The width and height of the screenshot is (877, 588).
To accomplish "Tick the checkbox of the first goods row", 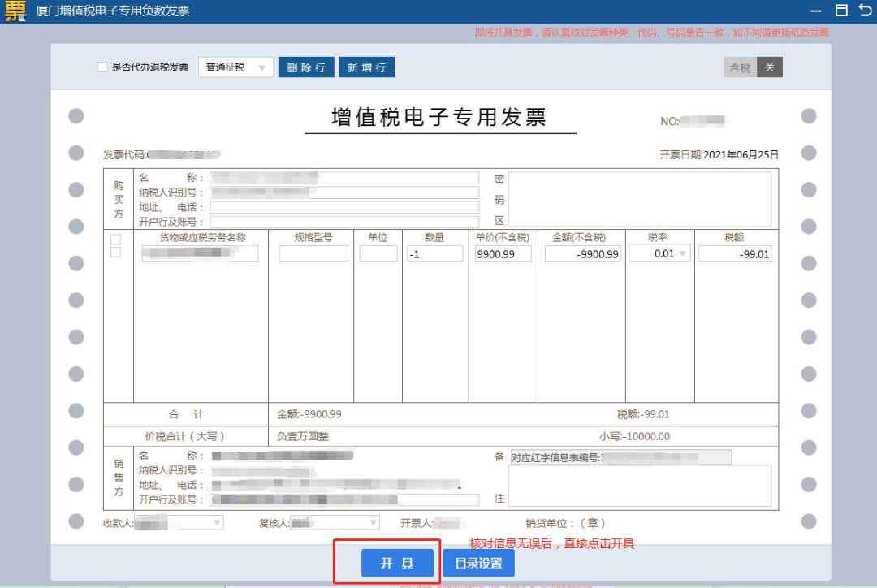I will pyautogui.click(x=116, y=253).
